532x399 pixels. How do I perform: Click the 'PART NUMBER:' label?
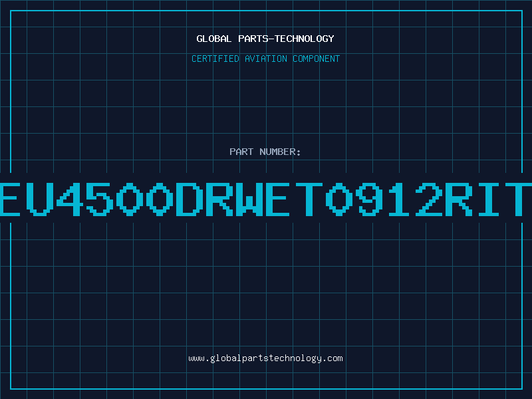tap(265, 152)
